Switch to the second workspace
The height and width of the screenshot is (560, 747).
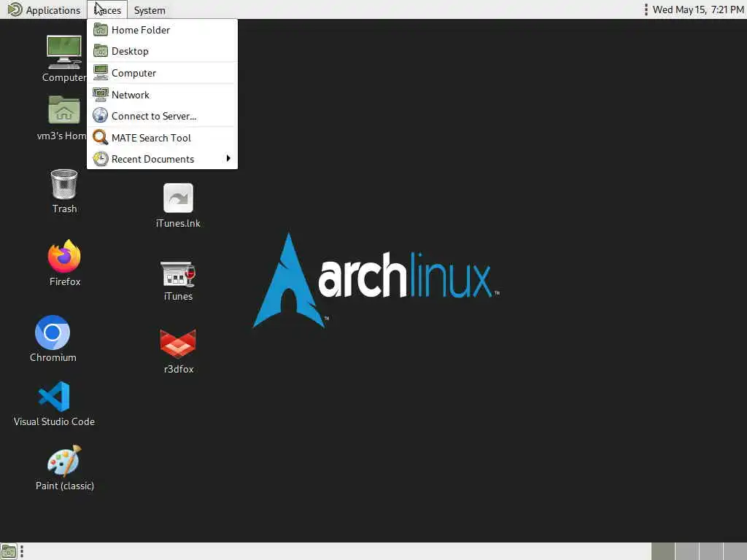(x=687, y=551)
